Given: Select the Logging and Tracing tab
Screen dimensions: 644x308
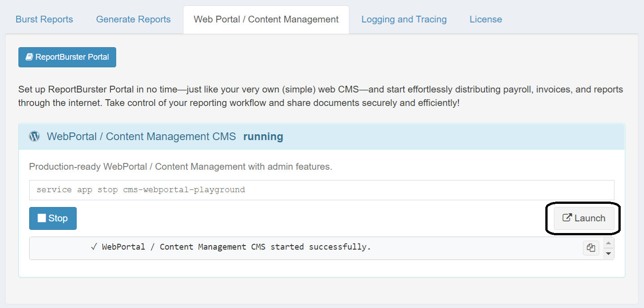Looking at the screenshot, I should 404,19.
